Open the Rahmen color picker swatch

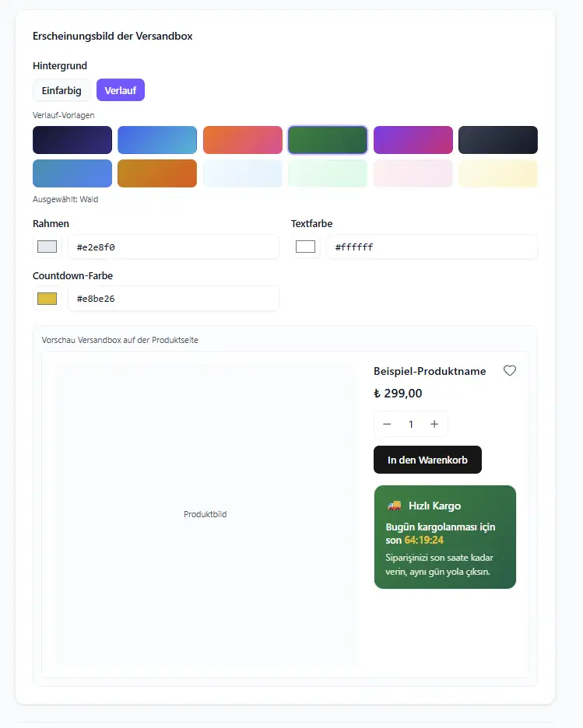click(47, 247)
